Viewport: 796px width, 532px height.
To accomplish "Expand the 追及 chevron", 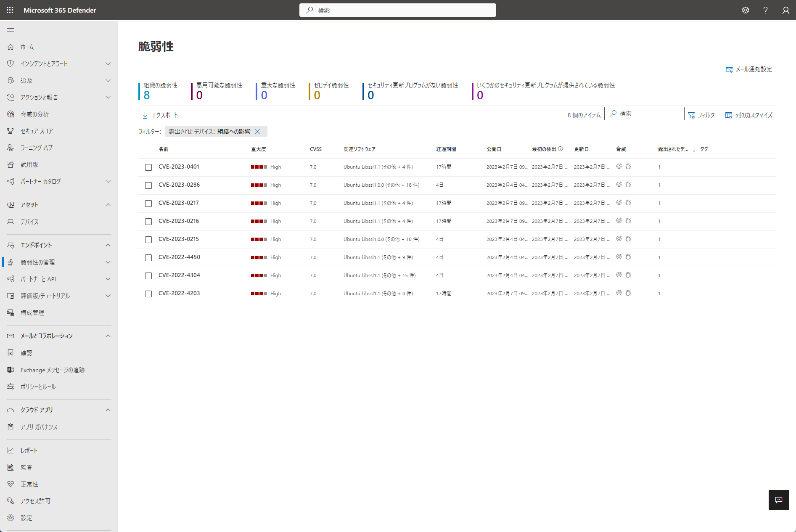I will [x=108, y=80].
